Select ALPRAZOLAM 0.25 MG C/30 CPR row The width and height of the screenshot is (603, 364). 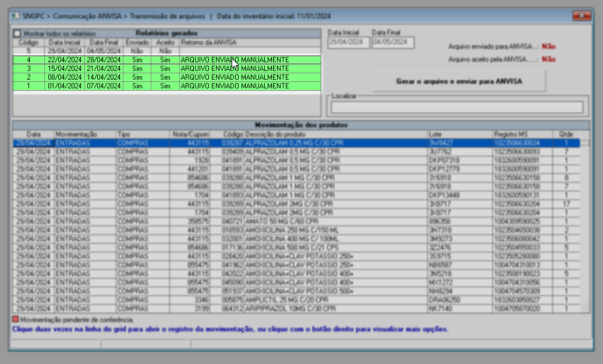[296, 143]
